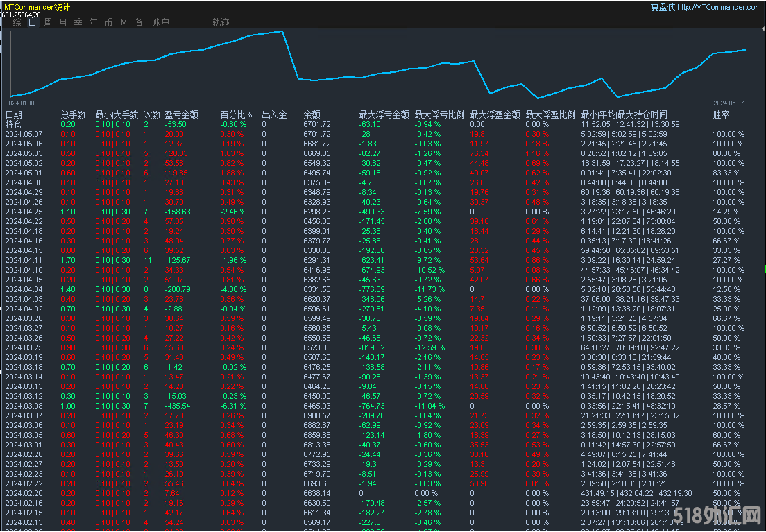Switch to the 账户 account tab
This screenshot has width=766, height=532.
(160, 22)
